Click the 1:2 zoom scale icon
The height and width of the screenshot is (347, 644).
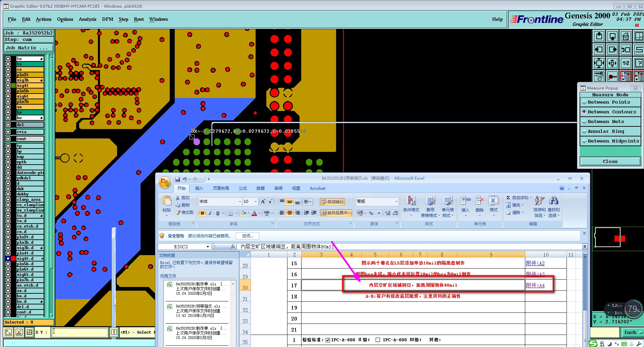click(626, 63)
